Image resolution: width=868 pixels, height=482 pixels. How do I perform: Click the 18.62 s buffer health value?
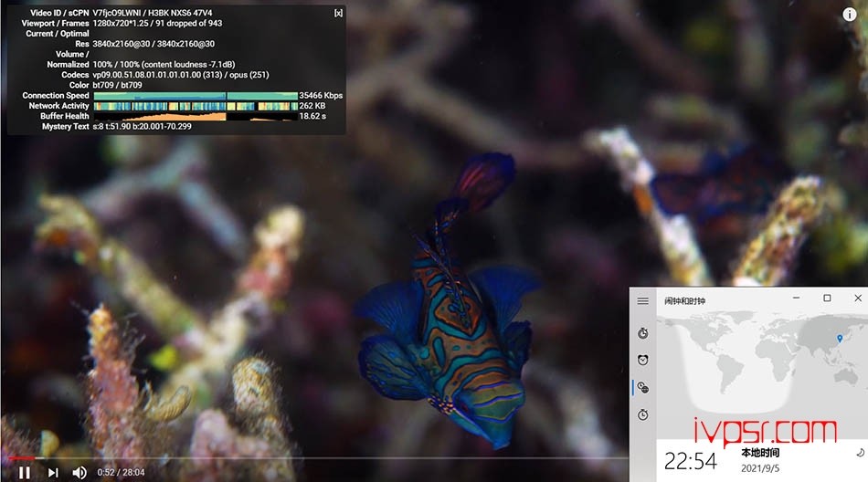pyautogui.click(x=312, y=116)
